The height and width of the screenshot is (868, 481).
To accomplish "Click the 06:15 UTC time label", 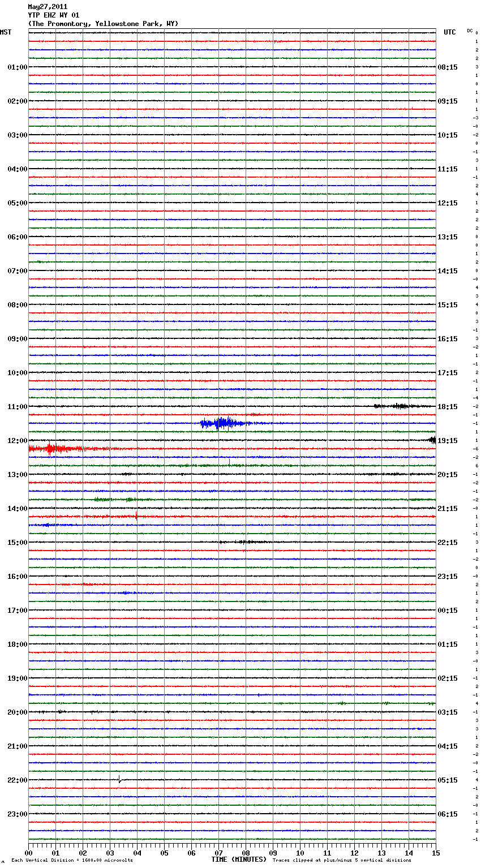I will click(448, 814).
